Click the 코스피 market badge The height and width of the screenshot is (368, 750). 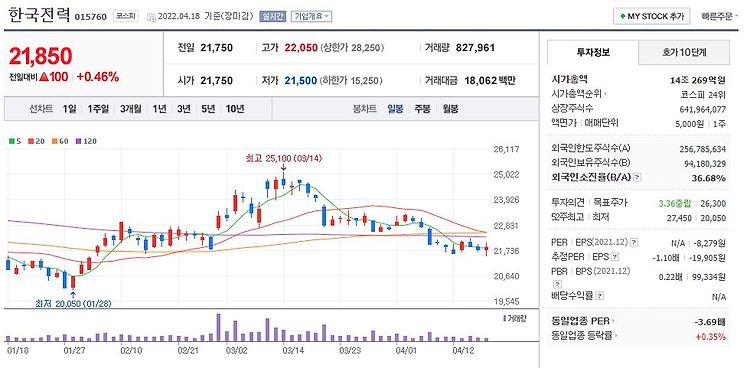(126, 16)
